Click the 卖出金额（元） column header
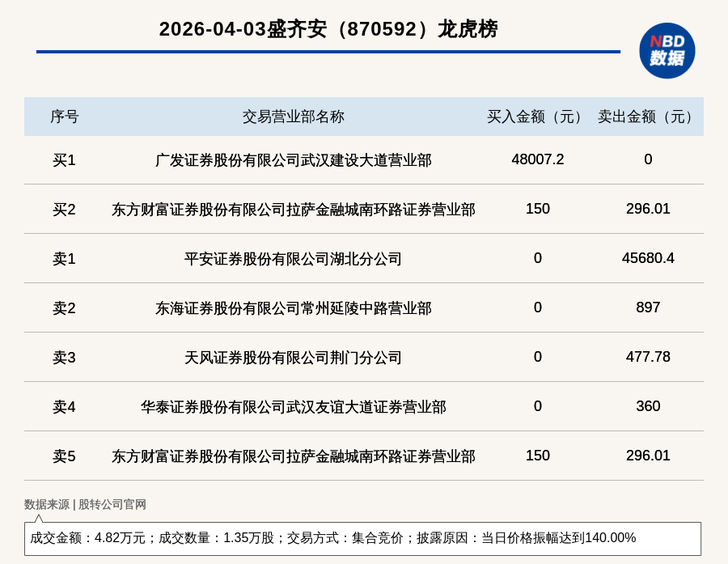Viewport: 728px width, 564px height. pyautogui.click(x=648, y=117)
